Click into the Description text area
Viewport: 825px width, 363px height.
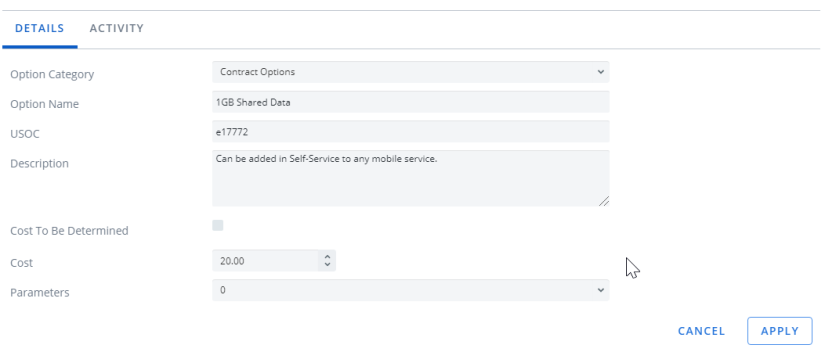(410, 178)
